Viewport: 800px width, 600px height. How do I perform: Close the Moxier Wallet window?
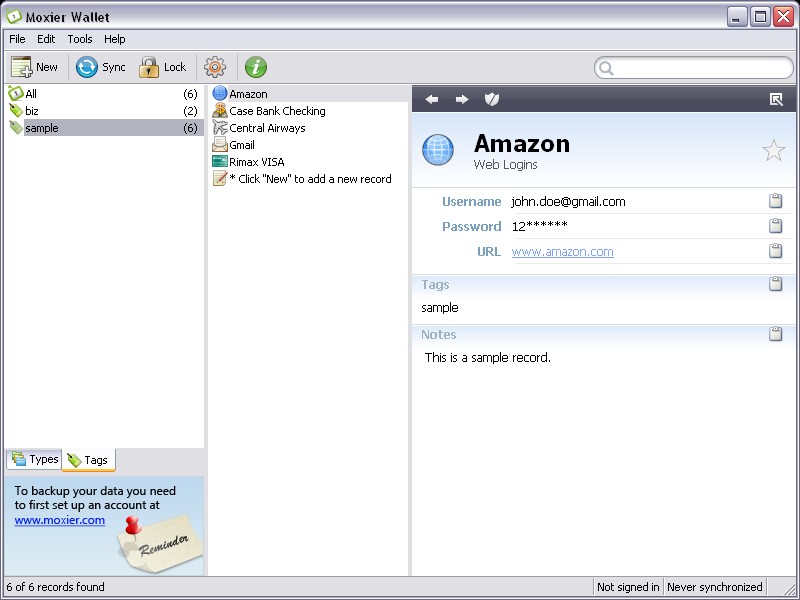[783, 17]
